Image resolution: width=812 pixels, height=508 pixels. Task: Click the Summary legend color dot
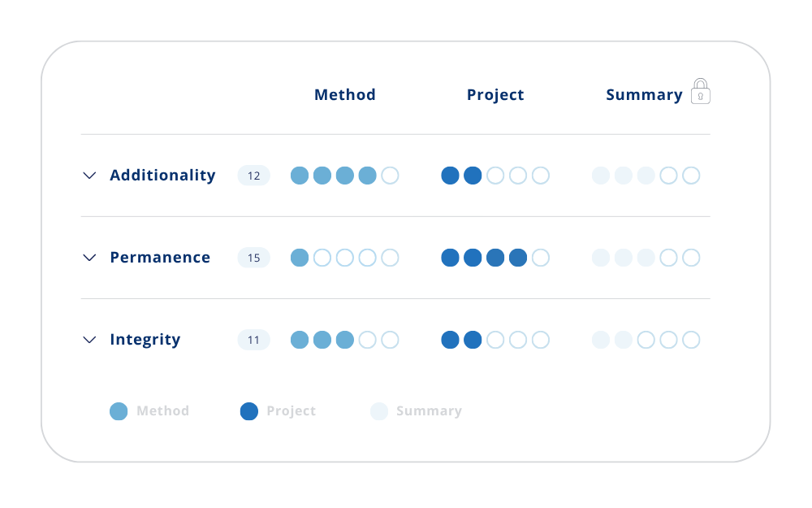click(x=379, y=411)
